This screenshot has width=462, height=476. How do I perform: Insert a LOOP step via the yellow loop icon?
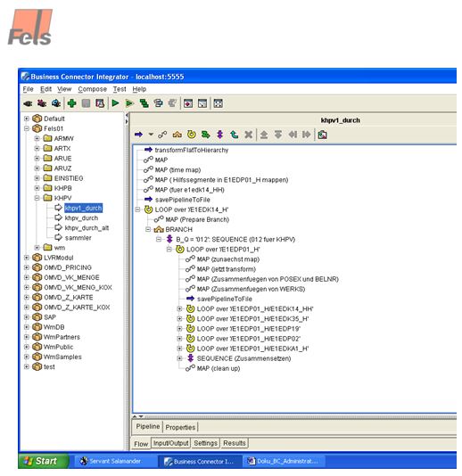tap(192, 135)
